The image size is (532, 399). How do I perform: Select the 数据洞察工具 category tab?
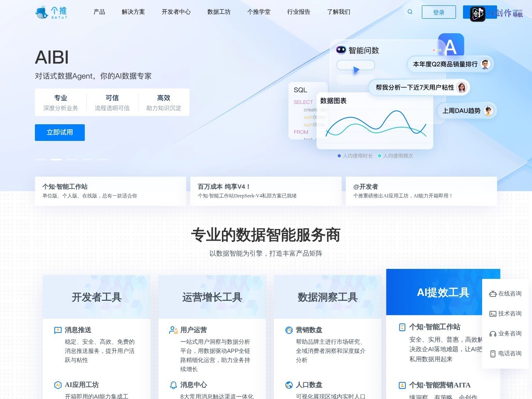pos(328,297)
